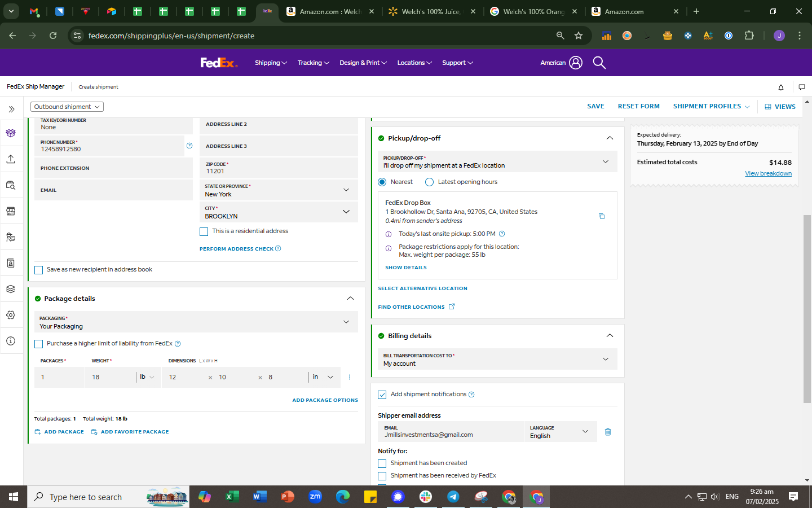The height and width of the screenshot is (508, 812).
Task: Open the chat feedback icon
Action: (802, 87)
